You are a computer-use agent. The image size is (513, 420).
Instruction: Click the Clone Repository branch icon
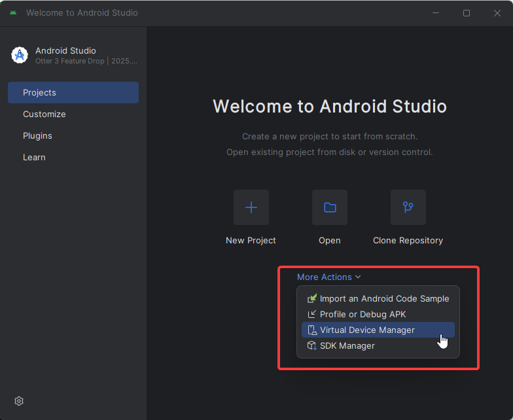click(x=408, y=207)
